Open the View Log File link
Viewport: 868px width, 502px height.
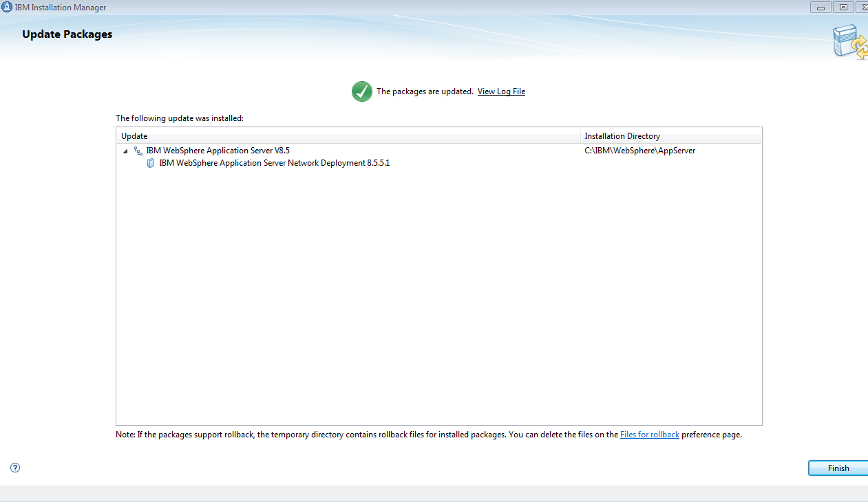coord(501,91)
